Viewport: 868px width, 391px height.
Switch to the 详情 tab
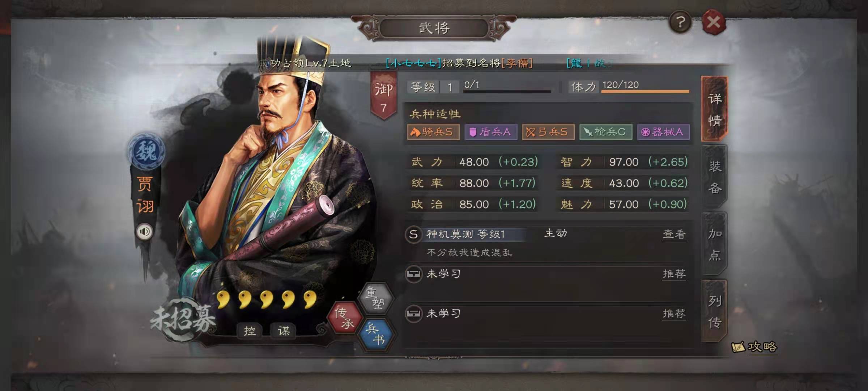714,109
